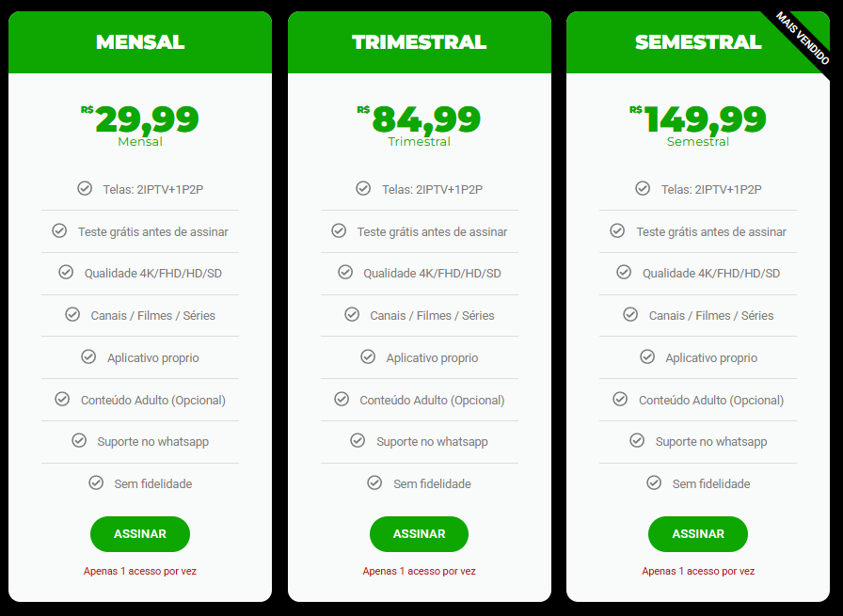This screenshot has height=616, width=843.
Task: Click ASSINAR button in Trimestral plan
Action: [x=419, y=534]
